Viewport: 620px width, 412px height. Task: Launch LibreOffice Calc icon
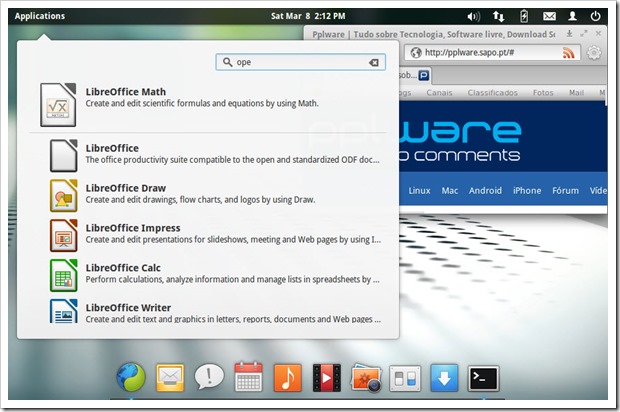tap(63, 275)
